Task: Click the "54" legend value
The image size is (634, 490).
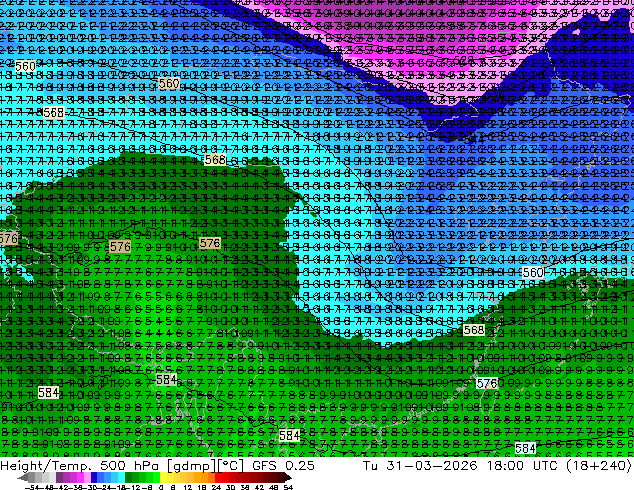Action: click(x=288, y=487)
